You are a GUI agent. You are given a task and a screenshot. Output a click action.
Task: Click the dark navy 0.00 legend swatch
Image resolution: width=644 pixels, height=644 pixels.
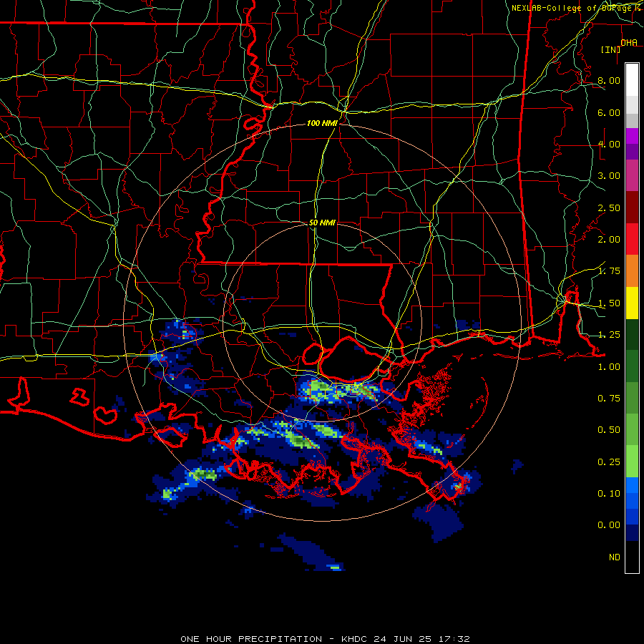coord(632,532)
